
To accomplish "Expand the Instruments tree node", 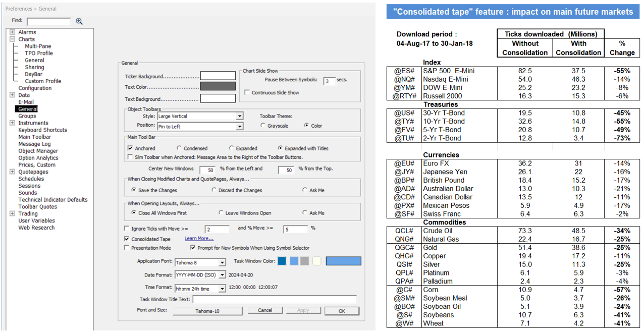I will (x=12, y=123).
